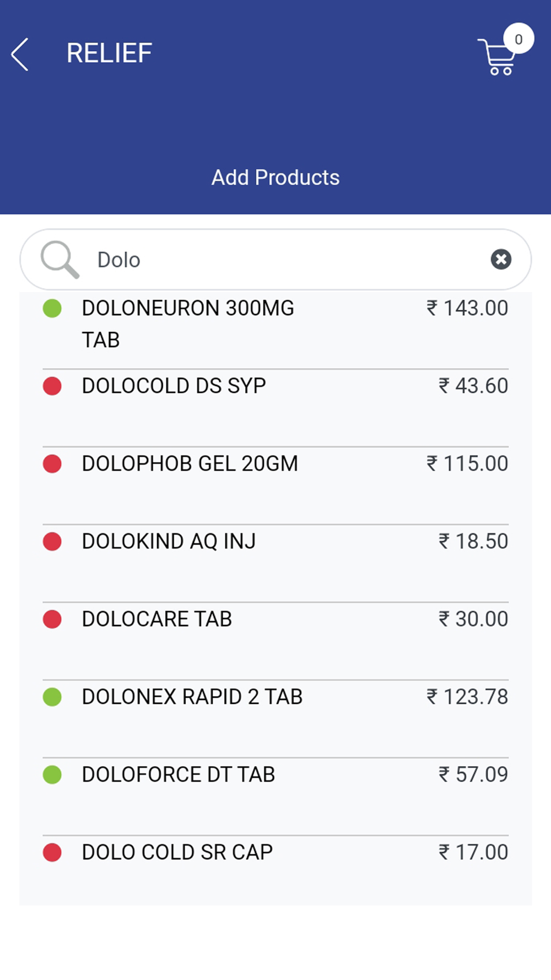Open the shopping cart
The image size is (551, 980).
tap(496, 57)
